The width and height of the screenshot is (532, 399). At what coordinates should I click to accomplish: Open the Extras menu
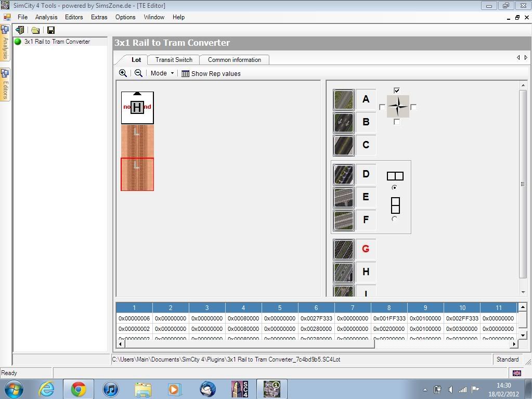point(99,17)
